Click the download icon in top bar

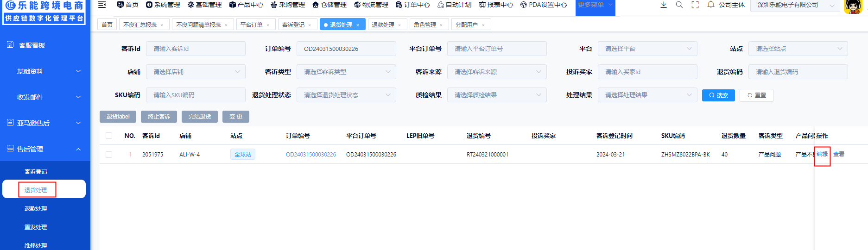[x=664, y=5]
